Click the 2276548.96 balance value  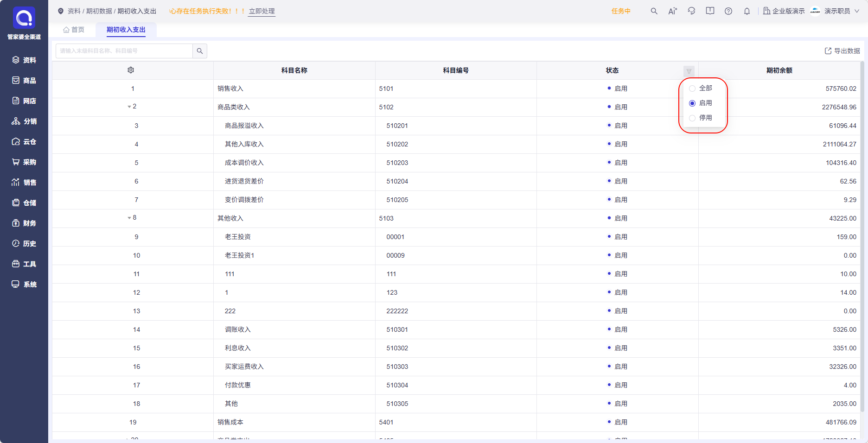click(x=839, y=107)
